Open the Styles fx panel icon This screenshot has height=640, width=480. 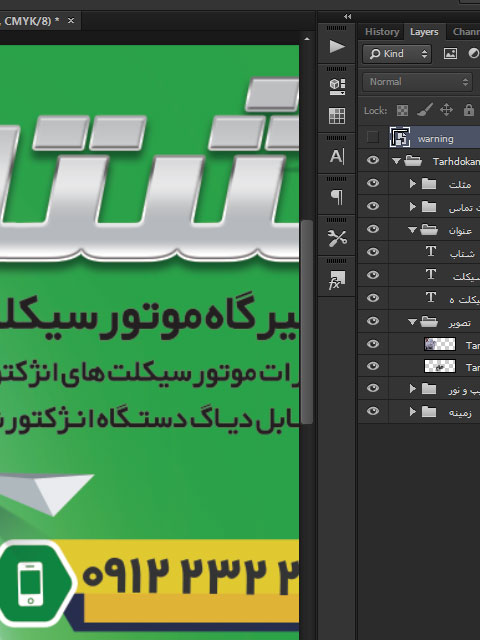tap(337, 279)
